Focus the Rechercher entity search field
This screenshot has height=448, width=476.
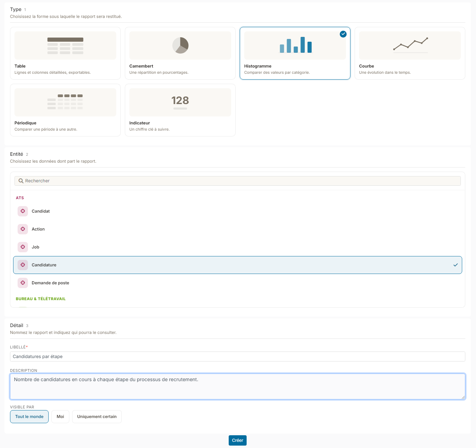click(238, 181)
